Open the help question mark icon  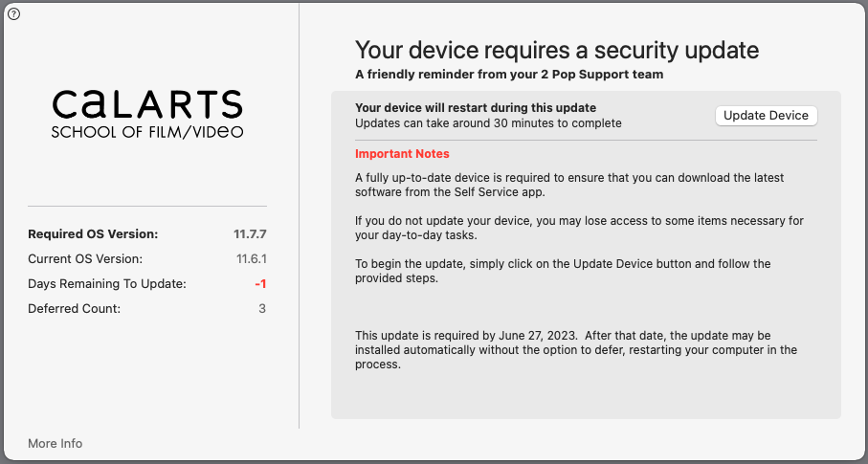point(13,14)
